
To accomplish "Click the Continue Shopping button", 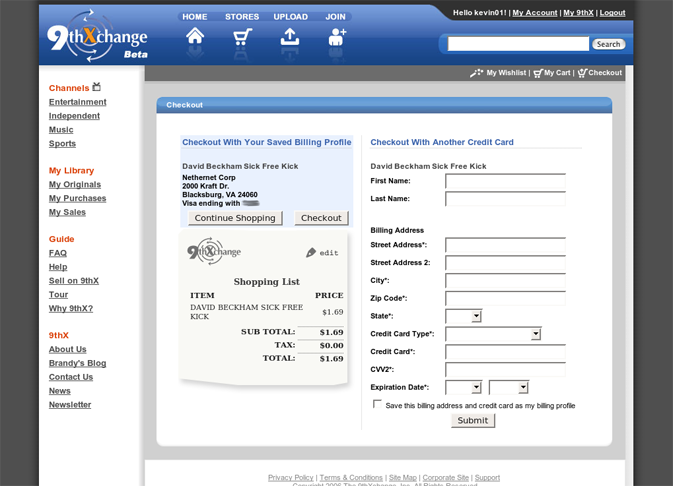I will [235, 218].
